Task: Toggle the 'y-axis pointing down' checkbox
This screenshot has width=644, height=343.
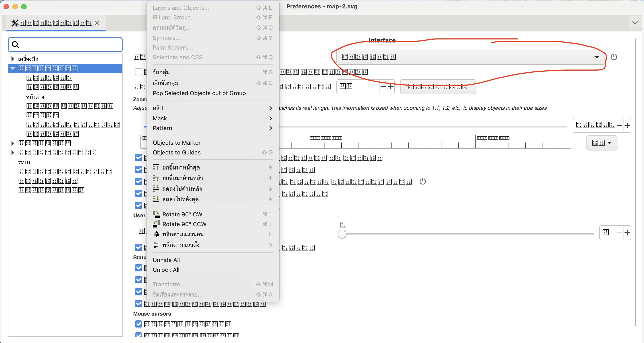Action: pyautogui.click(x=139, y=181)
